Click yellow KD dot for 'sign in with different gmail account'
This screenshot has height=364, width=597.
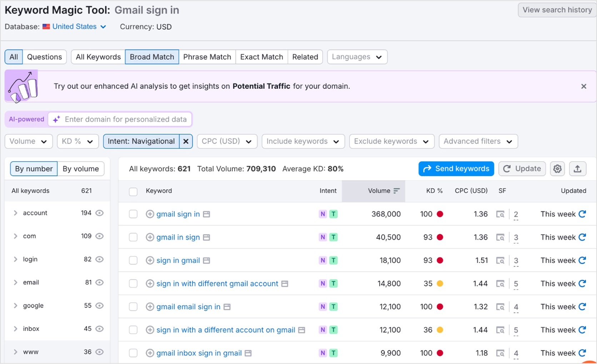440,284
